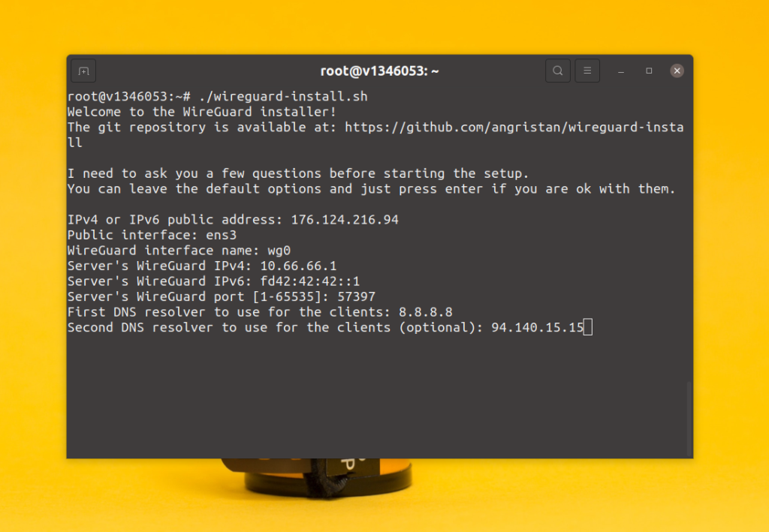Open a new terminal tab
The width and height of the screenshot is (769, 532).
point(83,71)
